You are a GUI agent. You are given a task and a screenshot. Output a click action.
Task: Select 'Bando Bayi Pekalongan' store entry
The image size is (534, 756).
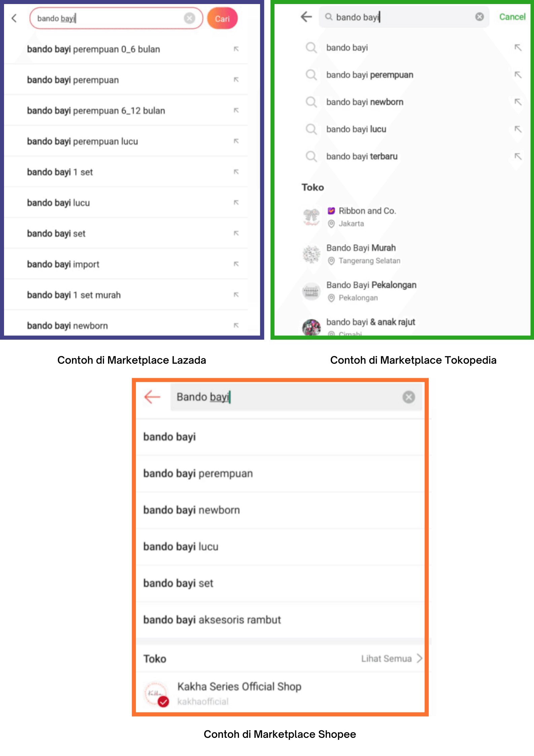click(x=371, y=285)
